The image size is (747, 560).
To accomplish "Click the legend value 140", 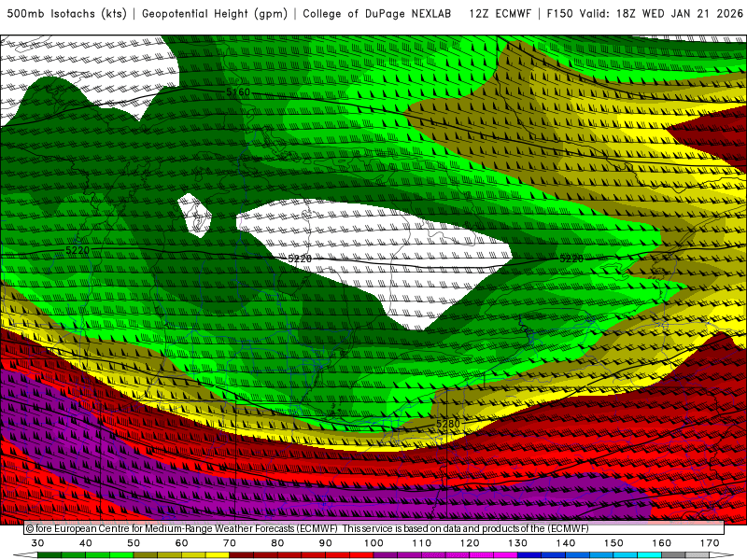I will coord(566,543).
